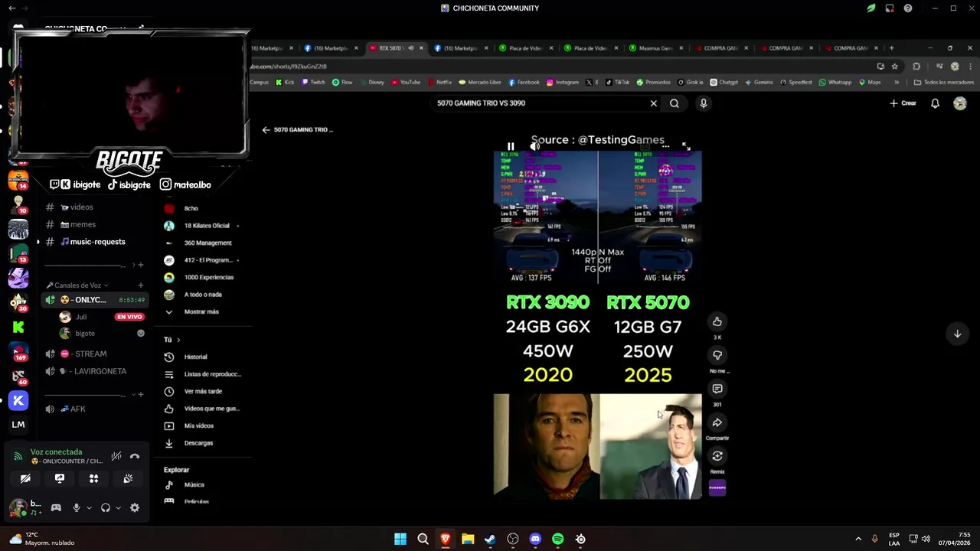Open the Crear button
This screenshot has height=551, width=980.
[x=903, y=103]
